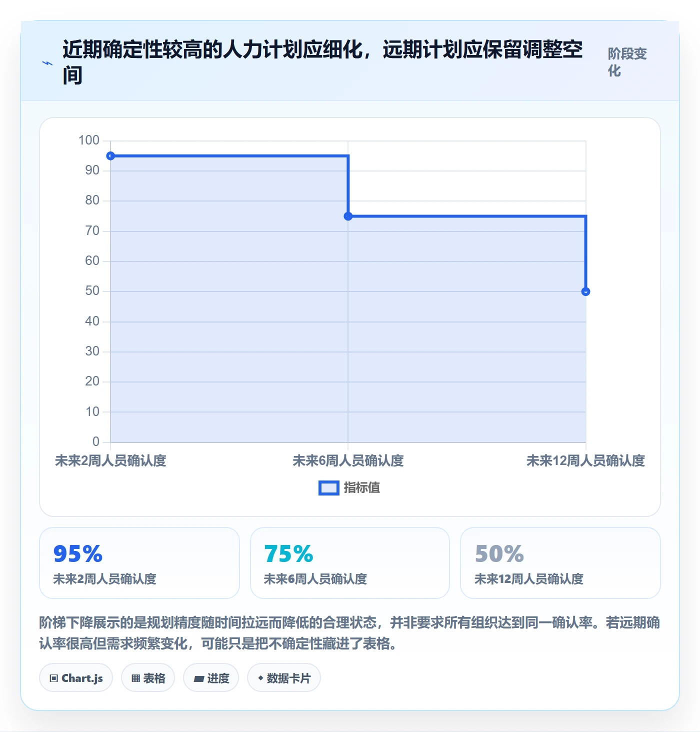The height and width of the screenshot is (732, 700).
Task: Click the 阶段变化 tag in the header
Action: pos(627,62)
